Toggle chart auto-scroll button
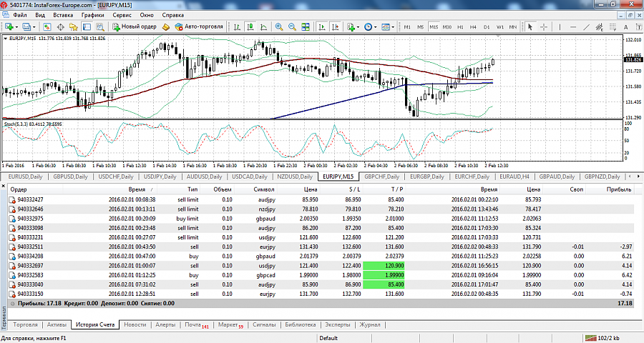 322,26
